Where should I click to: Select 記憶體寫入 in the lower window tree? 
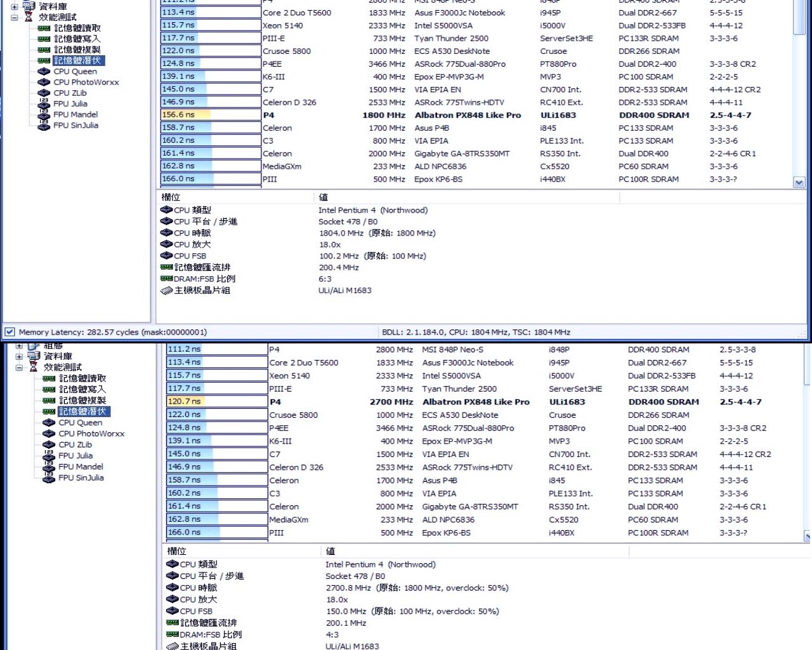tap(82, 389)
